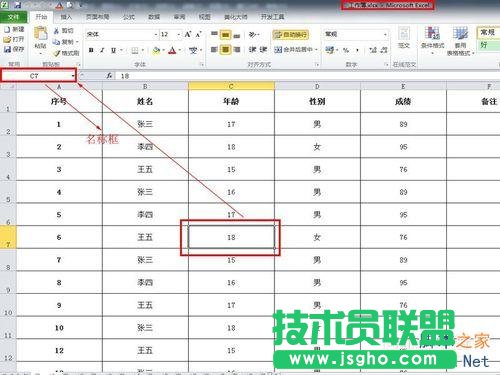The width and height of the screenshot is (500, 375).
Task: Click the 复制 (Copy) icon
Action: pyautogui.click(x=57, y=42)
